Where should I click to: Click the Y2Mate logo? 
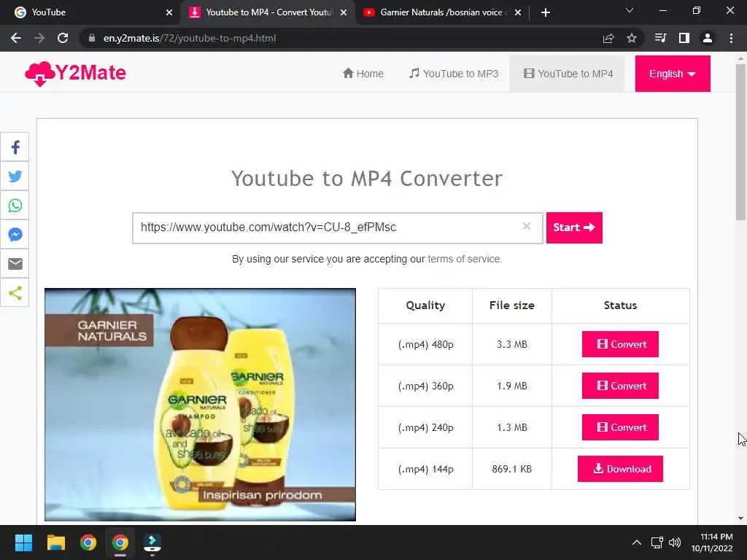click(75, 74)
